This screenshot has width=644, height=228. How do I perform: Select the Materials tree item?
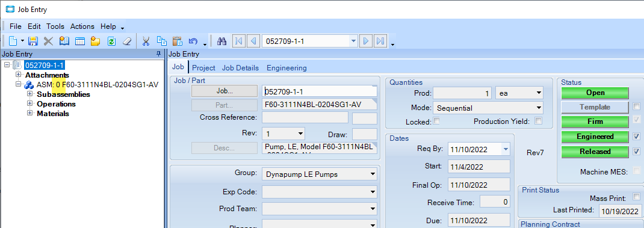pos(53,113)
